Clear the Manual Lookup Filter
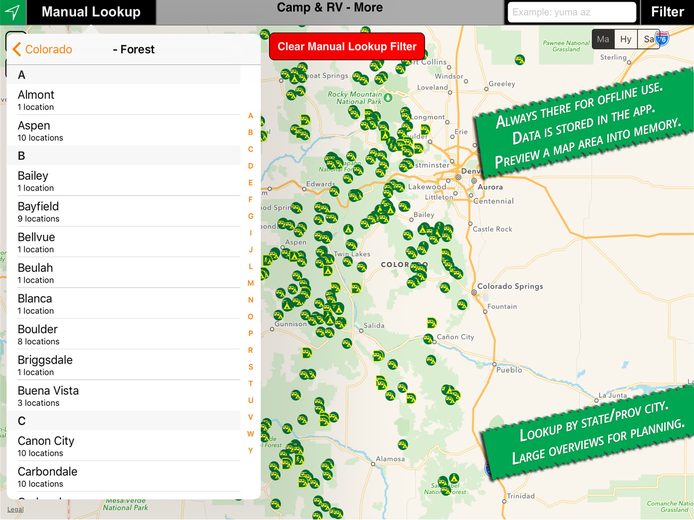Screen dimensions: 694x520 [x=347, y=46]
